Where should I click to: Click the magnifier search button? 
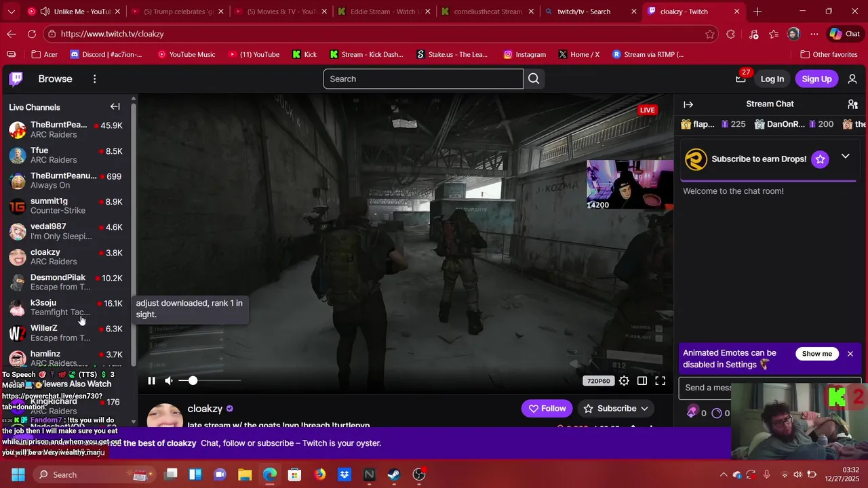534,79
